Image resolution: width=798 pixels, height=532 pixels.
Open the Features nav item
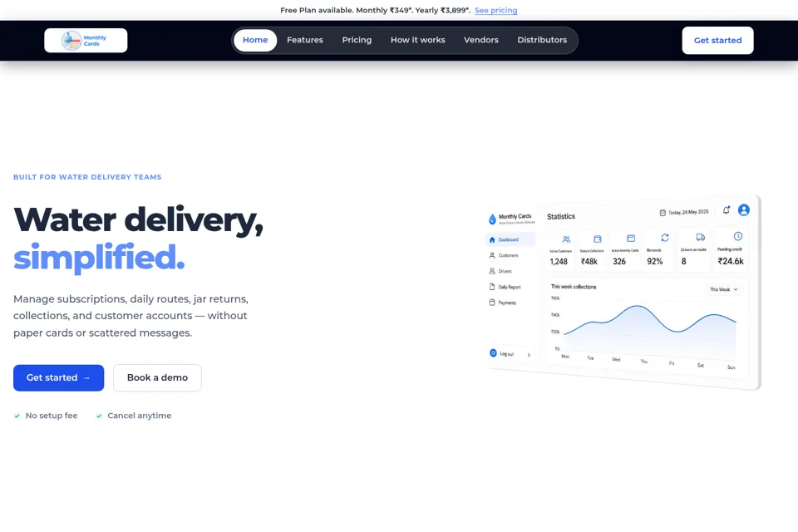coord(305,40)
